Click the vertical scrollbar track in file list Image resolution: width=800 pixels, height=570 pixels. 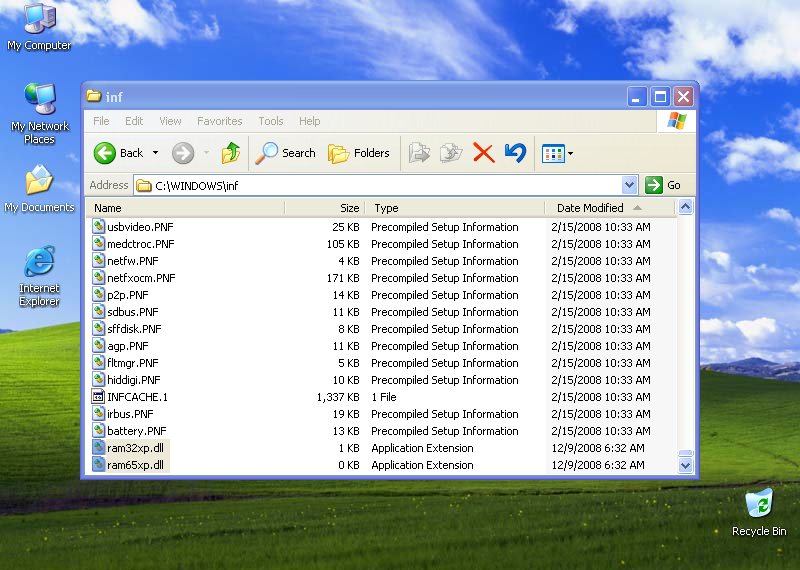point(685,332)
